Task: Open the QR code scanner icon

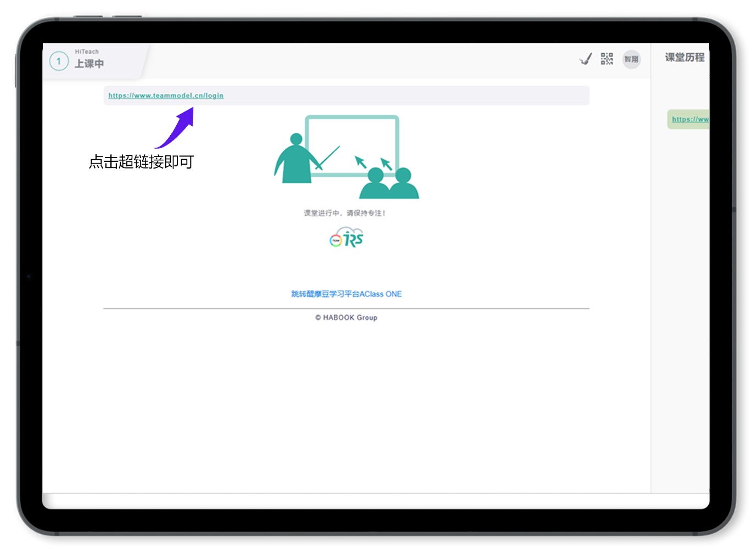Action: coord(607,59)
